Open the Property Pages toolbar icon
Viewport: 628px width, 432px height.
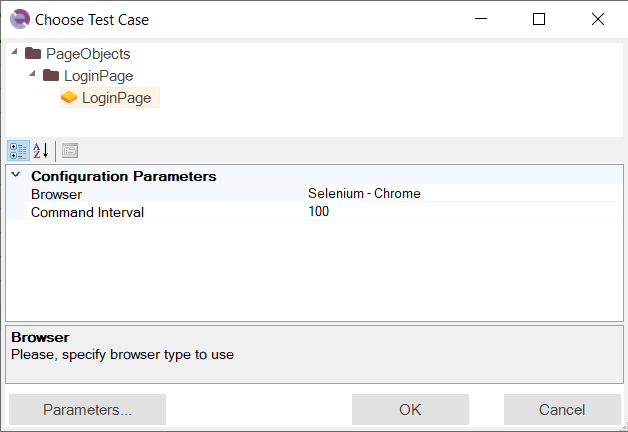pos(70,151)
